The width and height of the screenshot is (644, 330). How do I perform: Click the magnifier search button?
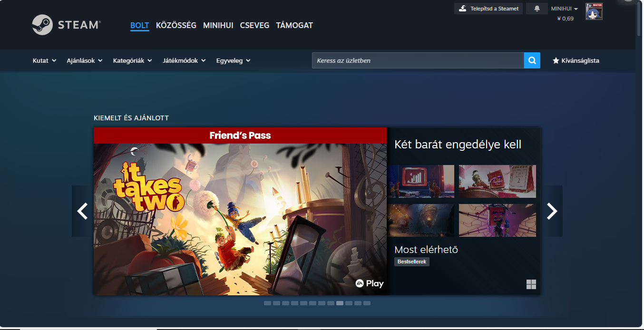(x=532, y=60)
